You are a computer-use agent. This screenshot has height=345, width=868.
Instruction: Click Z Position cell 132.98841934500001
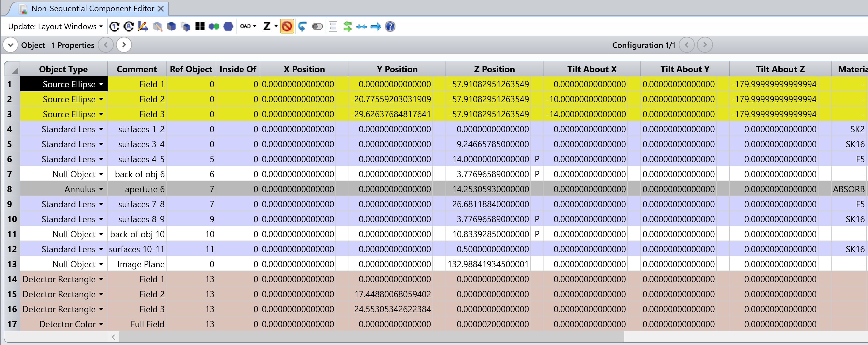click(x=488, y=264)
